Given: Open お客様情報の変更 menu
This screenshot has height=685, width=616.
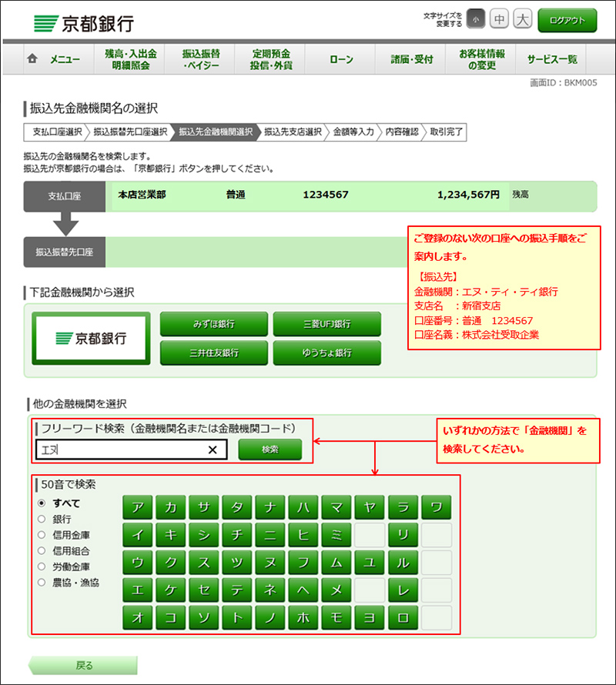Looking at the screenshot, I should (x=481, y=59).
